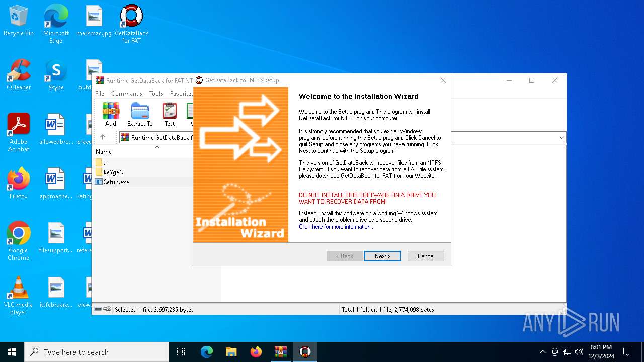The width and height of the screenshot is (644, 362).
Task: Click the drive icon in WinRAR status bar
Action: tap(98, 309)
